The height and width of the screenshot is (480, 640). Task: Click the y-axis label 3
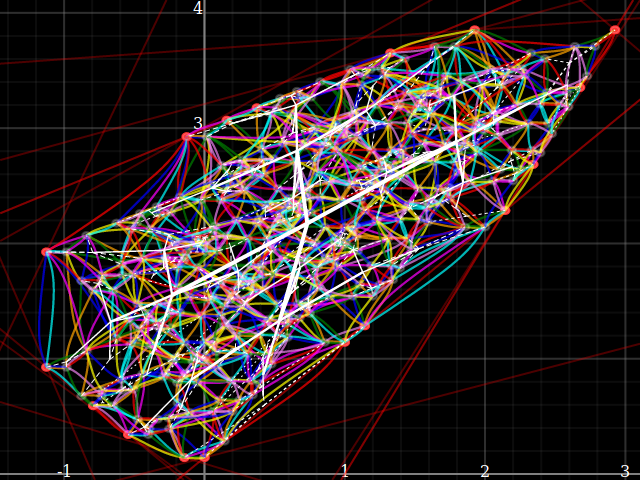pos(198,124)
